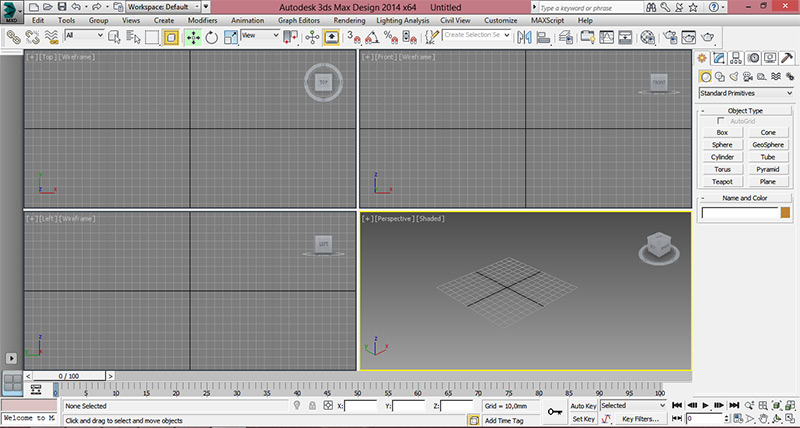Click the Unlink Selection icon
The height and width of the screenshot is (428, 800).
click(x=32, y=37)
